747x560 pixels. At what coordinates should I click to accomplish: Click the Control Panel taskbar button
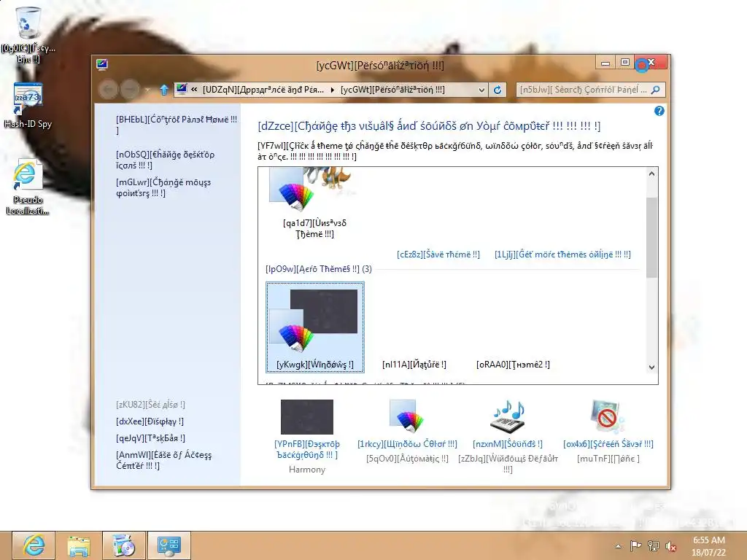pyautogui.click(x=169, y=545)
